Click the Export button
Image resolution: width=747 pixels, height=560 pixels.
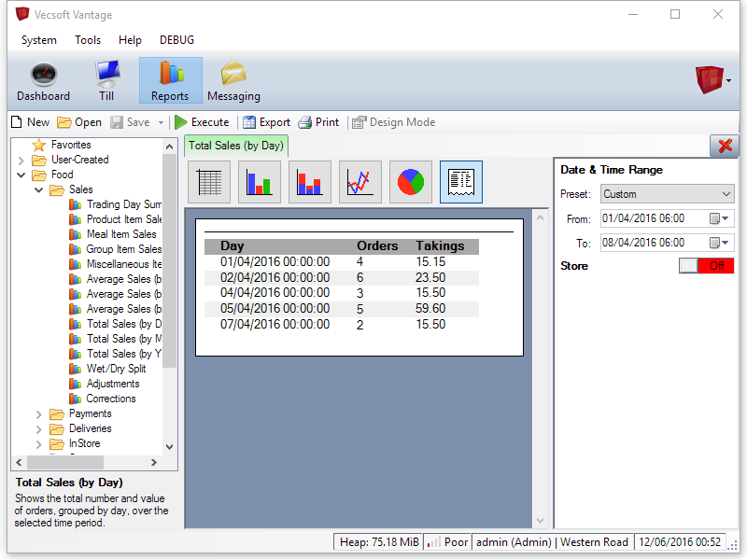[266, 122]
